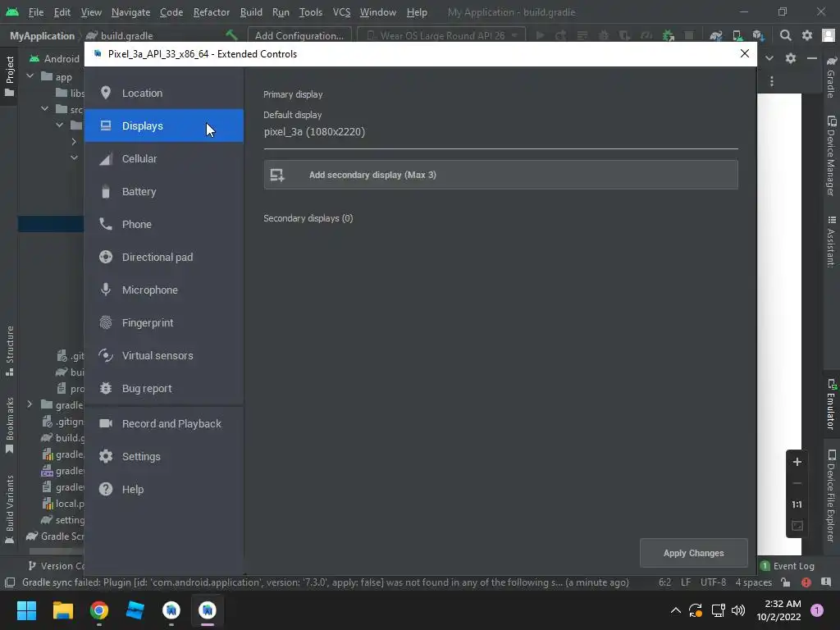The image size is (840, 630).
Task: Open the Code menu
Action: [171, 11]
